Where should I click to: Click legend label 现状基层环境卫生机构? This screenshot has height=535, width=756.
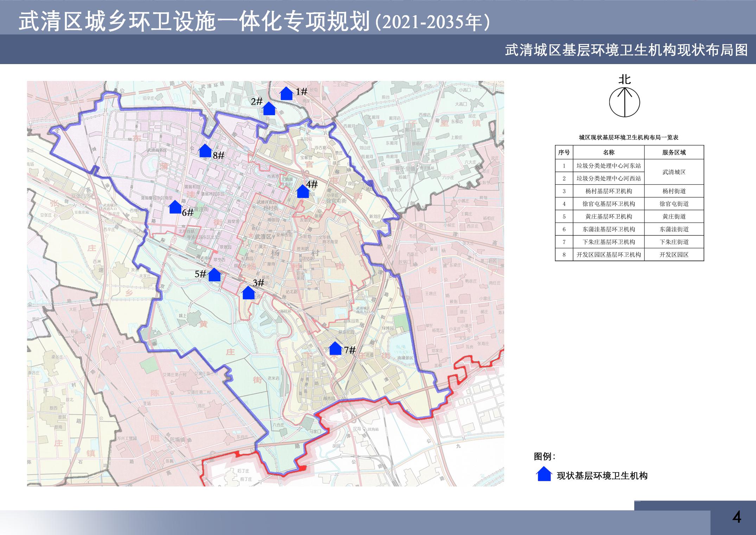tap(602, 476)
